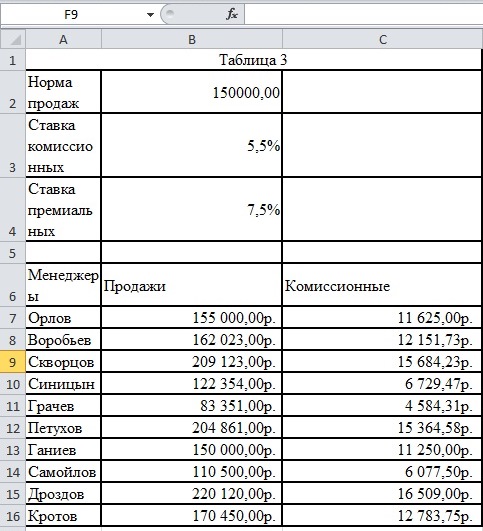Click sales value 162 023,00р.
The height and width of the screenshot is (531, 483).
(191, 340)
